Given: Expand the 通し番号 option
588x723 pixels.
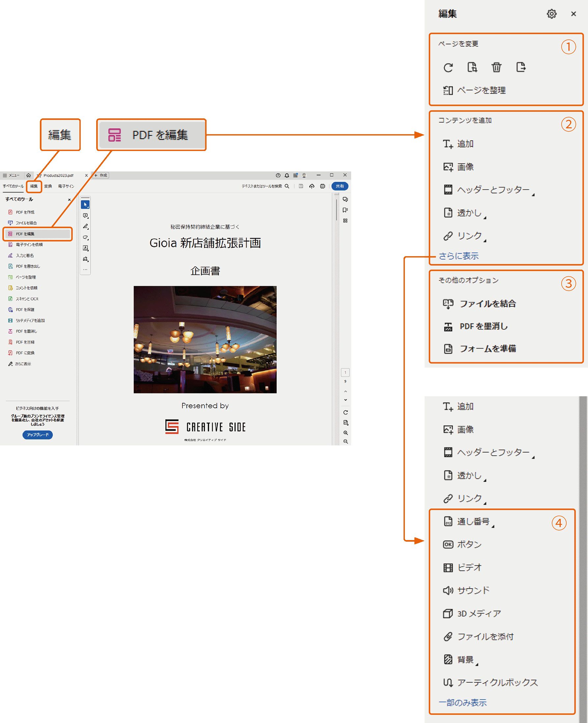Looking at the screenshot, I should click(x=469, y=522).
